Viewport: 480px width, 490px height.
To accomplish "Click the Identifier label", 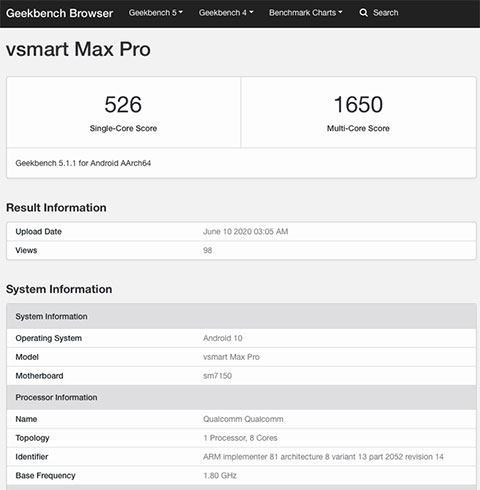I will pos(32,457).
